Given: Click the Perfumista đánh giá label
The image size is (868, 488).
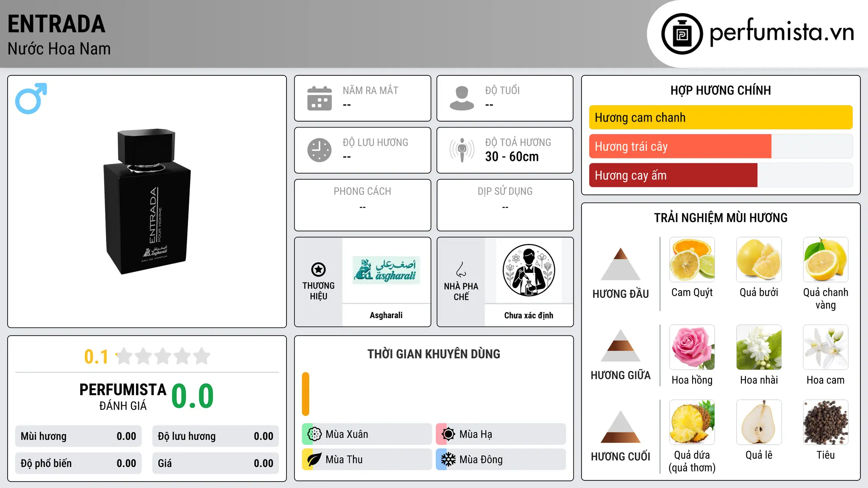Looking at the screenshot, I should 123,396.
